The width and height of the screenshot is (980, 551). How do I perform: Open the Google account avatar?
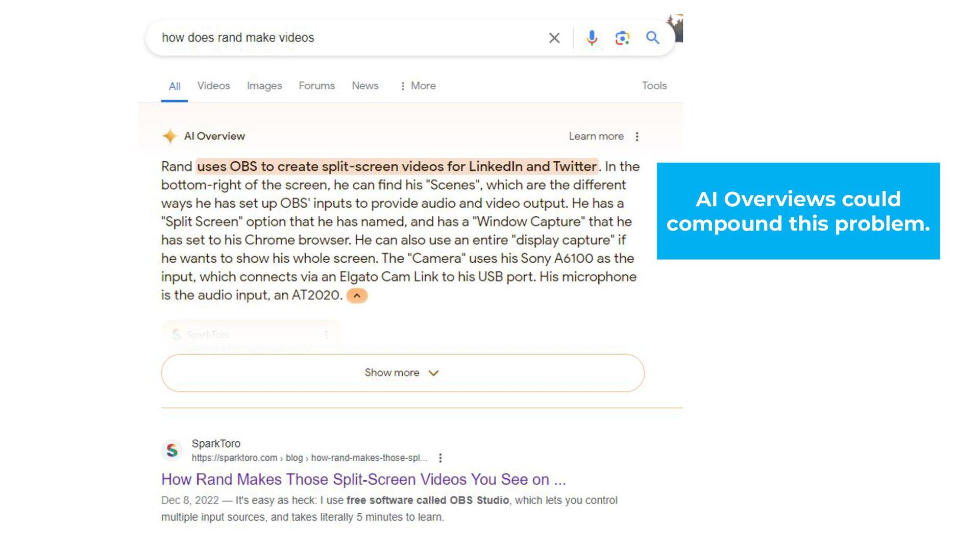click(x=675, y=29)
